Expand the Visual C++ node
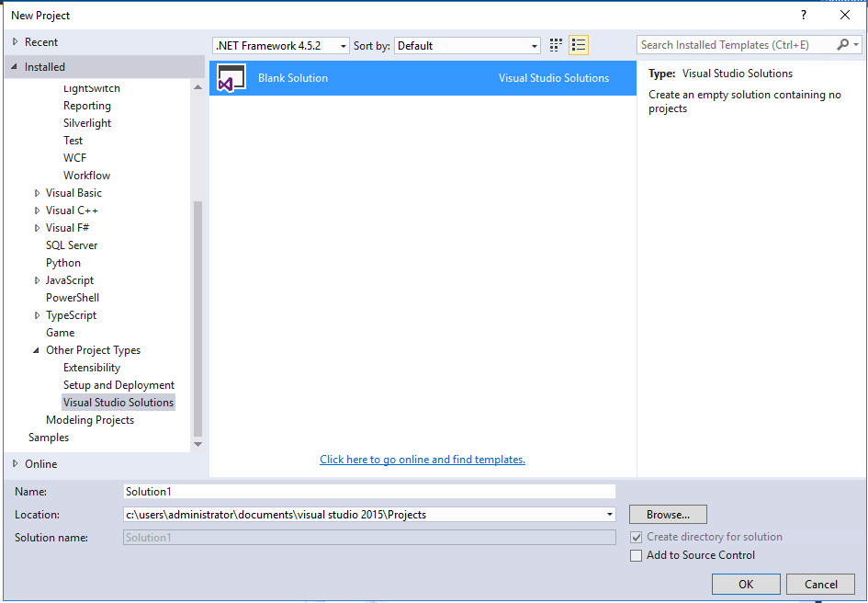 coord(37,210)
